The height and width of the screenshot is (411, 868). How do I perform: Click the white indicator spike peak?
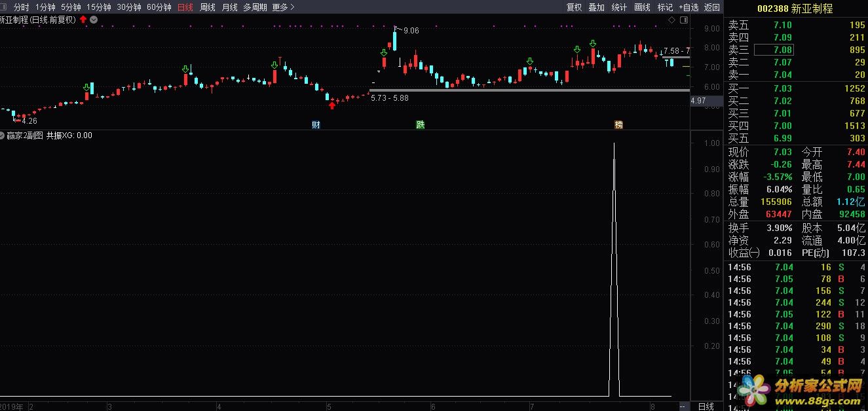tap(614, 143)
